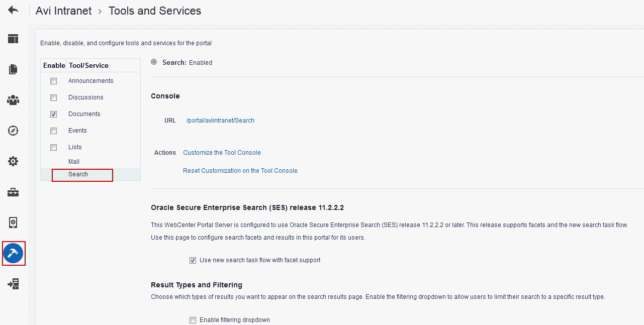Screen dimensions: 644x325
Task: Open the /portal/aviintranet/Search URL link
Action: coord(220,121)
